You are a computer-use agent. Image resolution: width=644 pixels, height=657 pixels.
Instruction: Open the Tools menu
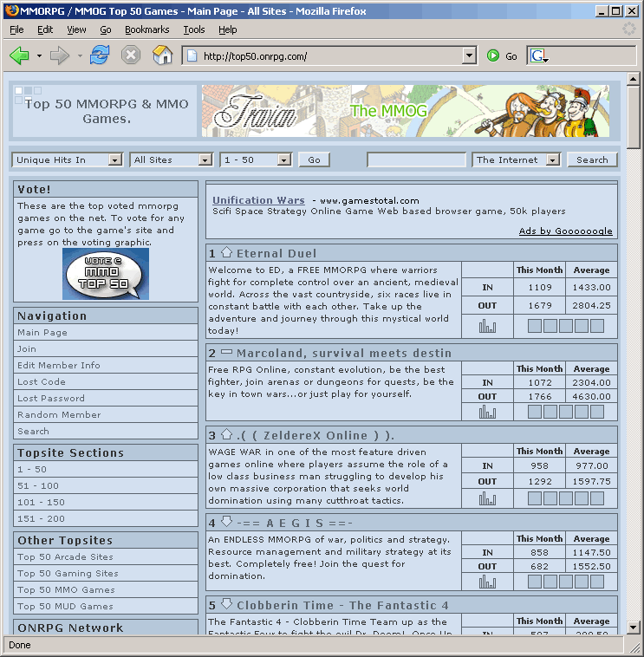pos(193,29)
